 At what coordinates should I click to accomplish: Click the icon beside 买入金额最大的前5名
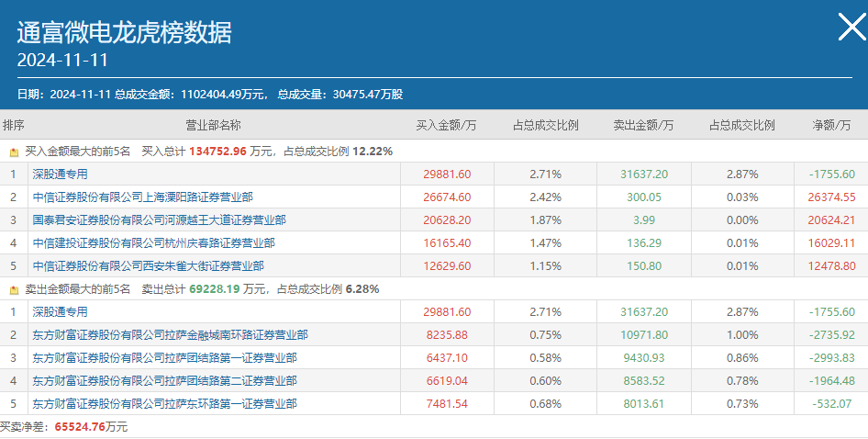[15, 152]
